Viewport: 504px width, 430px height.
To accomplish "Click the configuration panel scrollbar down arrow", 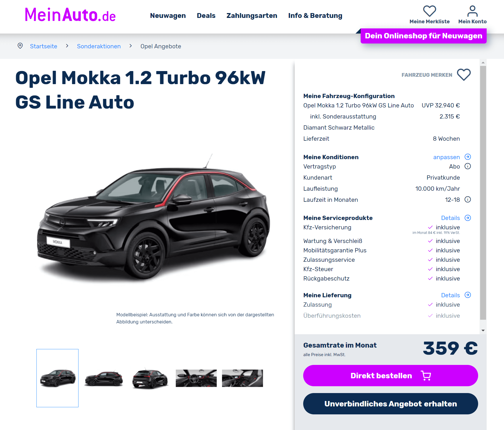I will pyautogui.click(x=483, y=331).
